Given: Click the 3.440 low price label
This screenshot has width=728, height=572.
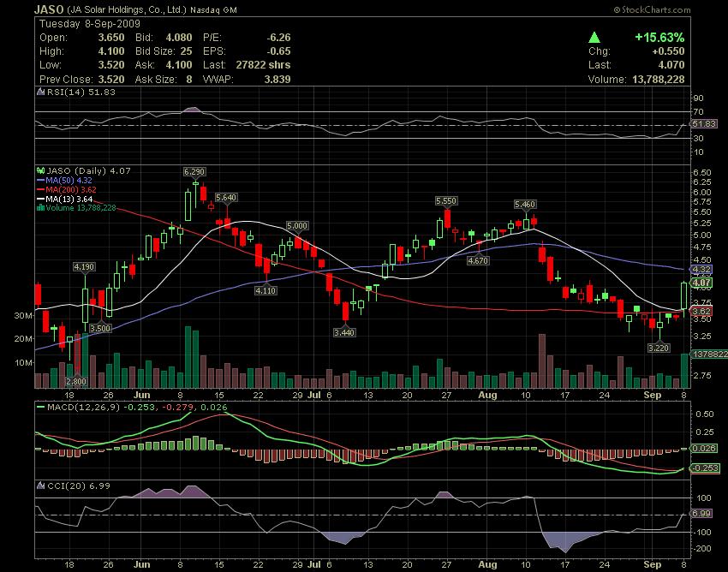Looking at the screenshot, I should click(344, 332).
